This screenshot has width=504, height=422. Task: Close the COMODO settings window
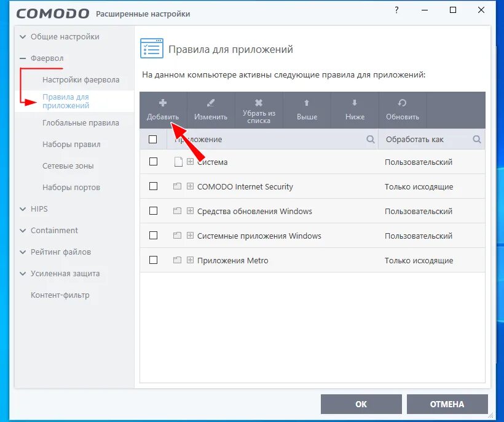481,10
